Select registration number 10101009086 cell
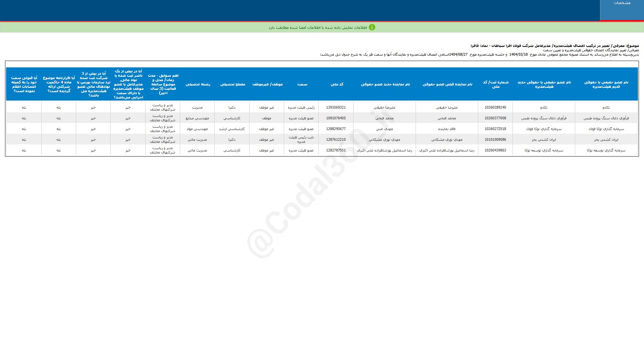The height and width of the screenshot is (362, 644). pyautogui.click(x=495, y=140)
